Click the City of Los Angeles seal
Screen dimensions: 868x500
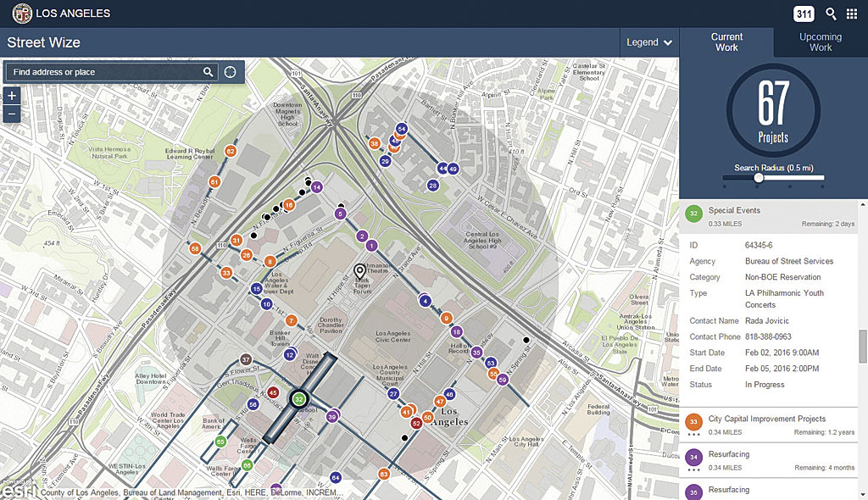pos(22,14)
